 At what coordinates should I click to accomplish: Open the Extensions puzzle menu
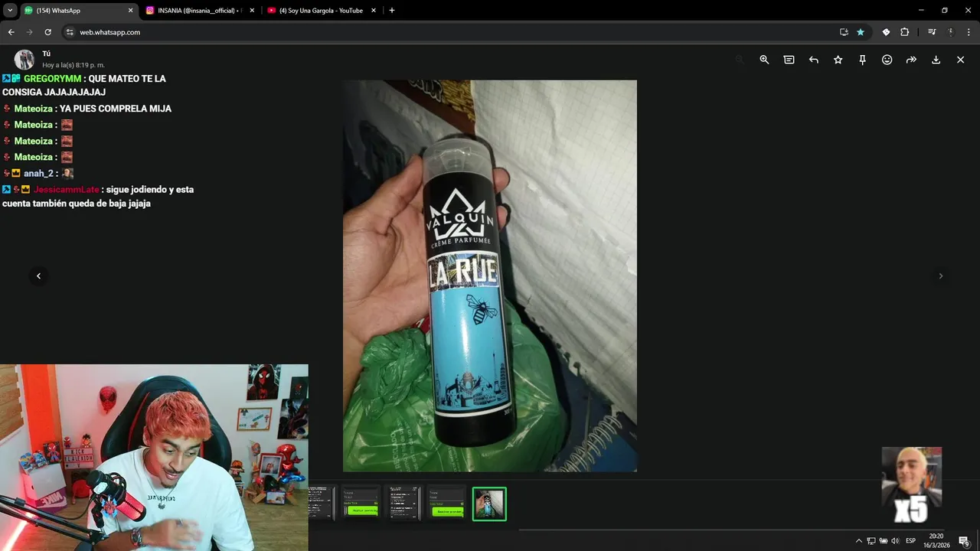click(x=904, y=32)
